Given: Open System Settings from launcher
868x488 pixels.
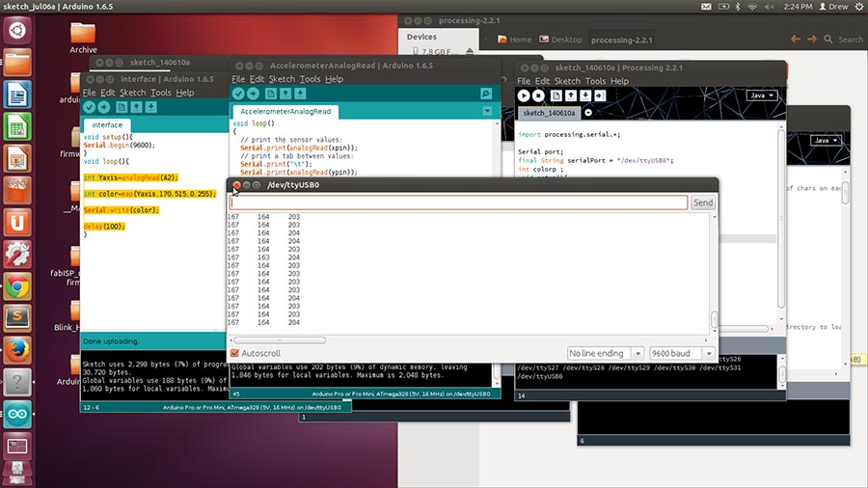Looking at the screenshot, I should pyautogui.click(x=17, y=255).
